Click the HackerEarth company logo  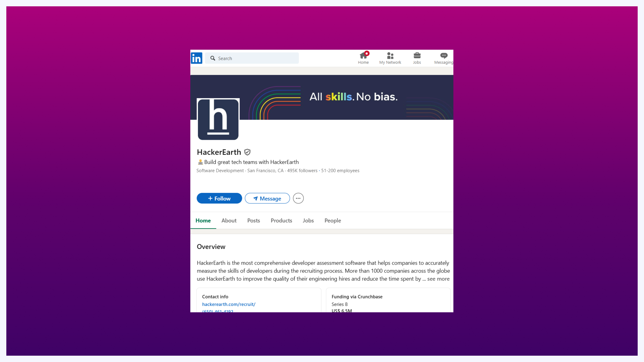218,119
